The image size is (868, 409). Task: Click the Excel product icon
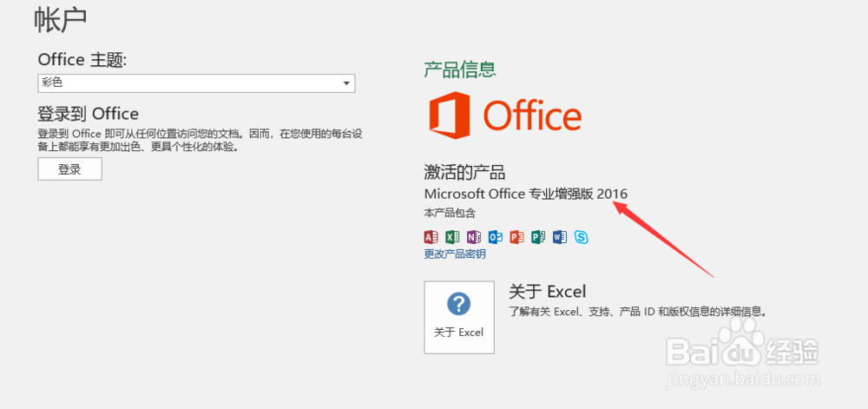click(452, 236)
